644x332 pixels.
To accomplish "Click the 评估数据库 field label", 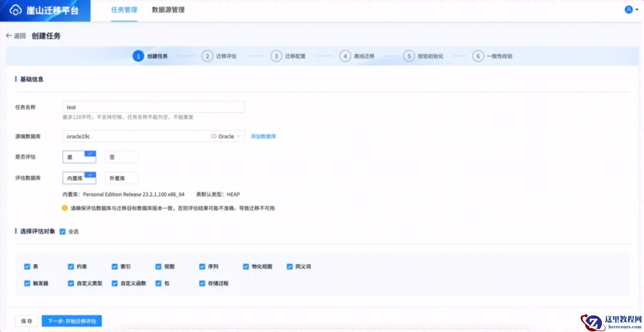I will [28, 178].
